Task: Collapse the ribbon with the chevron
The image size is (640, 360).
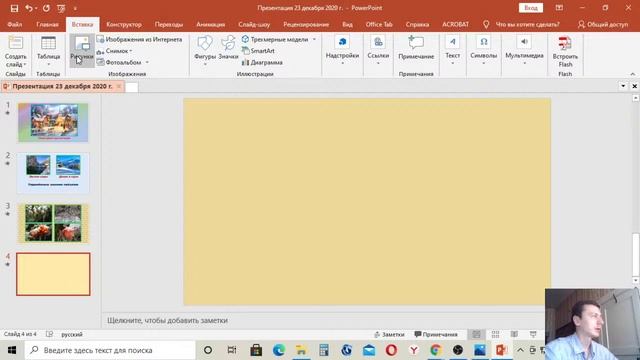Action: tap(633, 74)
